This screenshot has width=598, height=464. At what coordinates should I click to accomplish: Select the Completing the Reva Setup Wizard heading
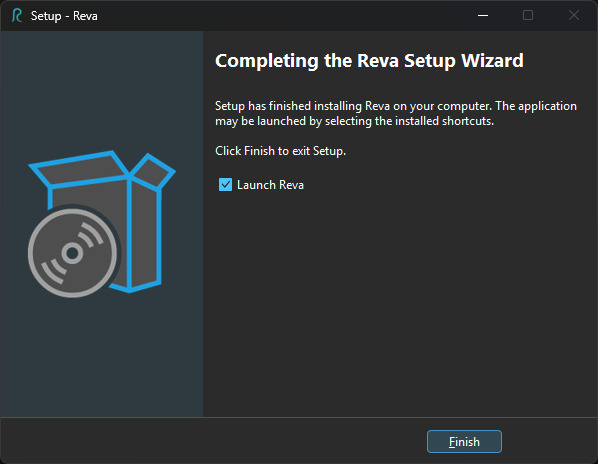pyautogui.click(x=369, y=61)
